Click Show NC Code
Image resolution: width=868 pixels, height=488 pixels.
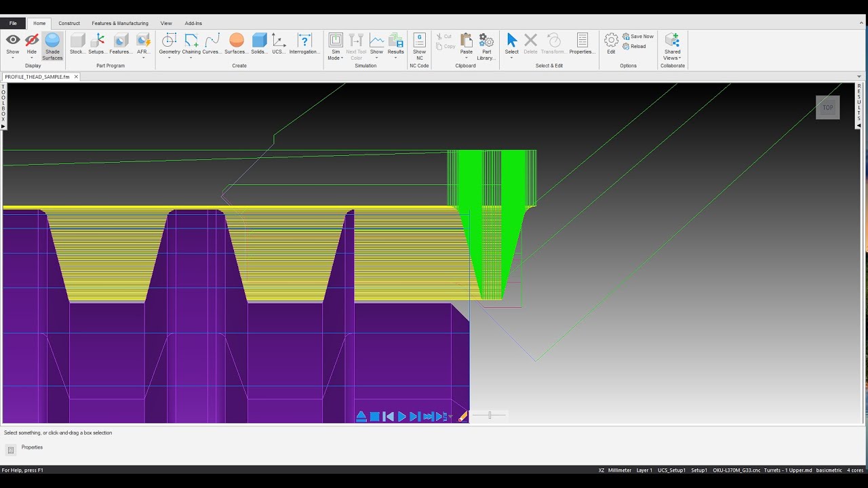[420, 46]
